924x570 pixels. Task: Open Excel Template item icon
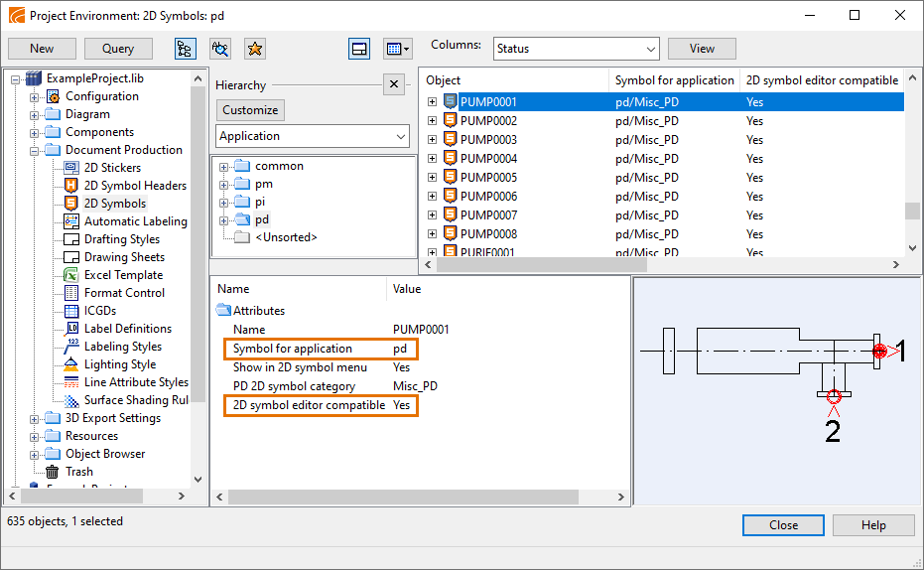(x=71, y=275)
